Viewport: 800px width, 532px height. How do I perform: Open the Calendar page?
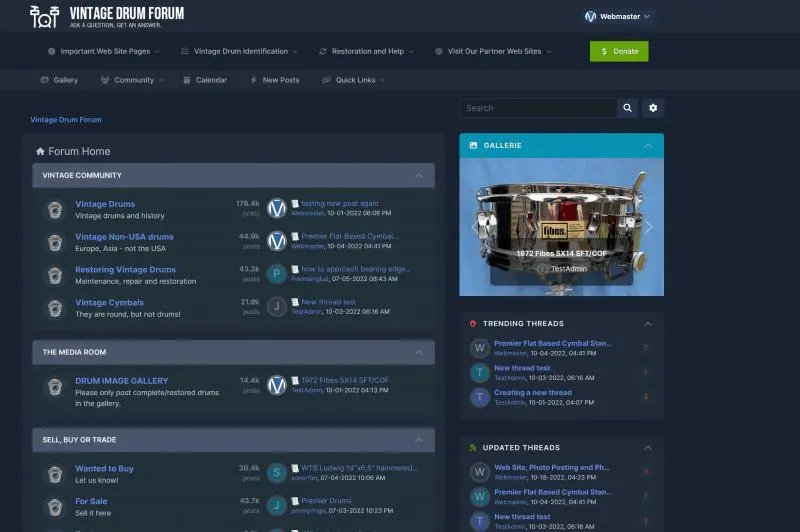205,80
